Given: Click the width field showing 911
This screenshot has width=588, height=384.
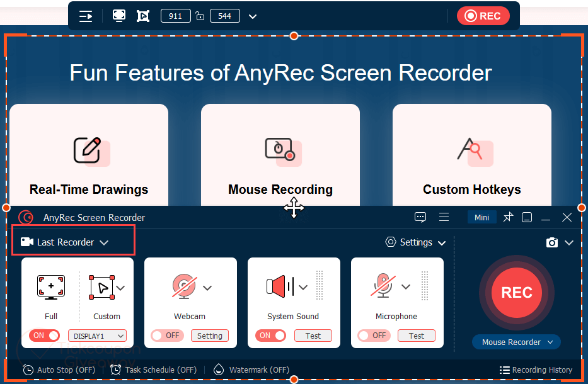Looking at the screenshot, I should click(x=175, y=16).
